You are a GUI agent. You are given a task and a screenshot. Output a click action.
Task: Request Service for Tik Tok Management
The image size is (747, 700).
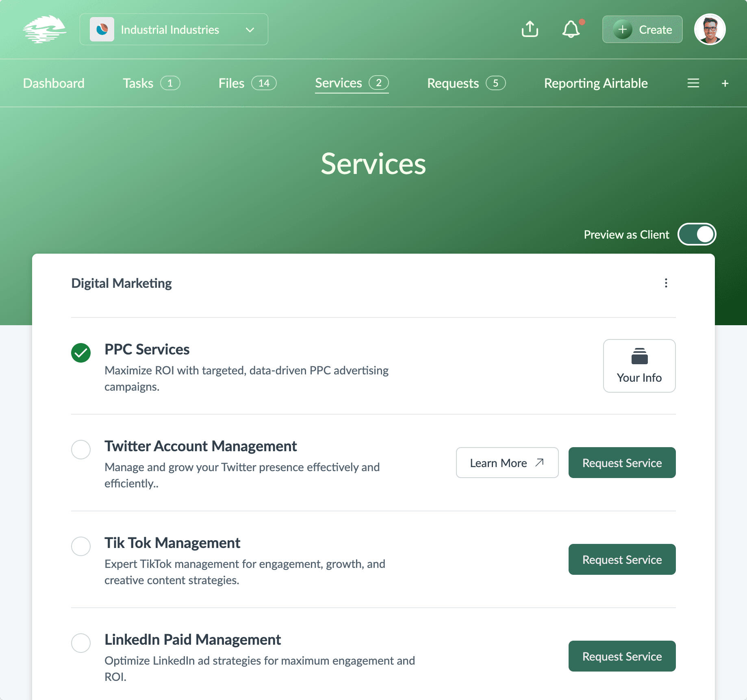(x=622, y=559)
